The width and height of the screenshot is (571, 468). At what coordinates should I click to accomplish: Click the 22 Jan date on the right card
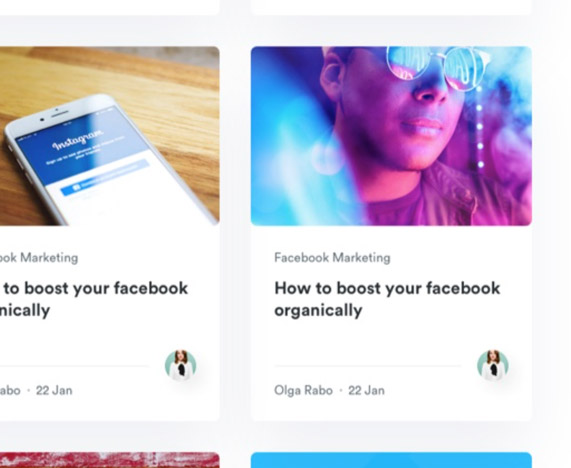366,390
